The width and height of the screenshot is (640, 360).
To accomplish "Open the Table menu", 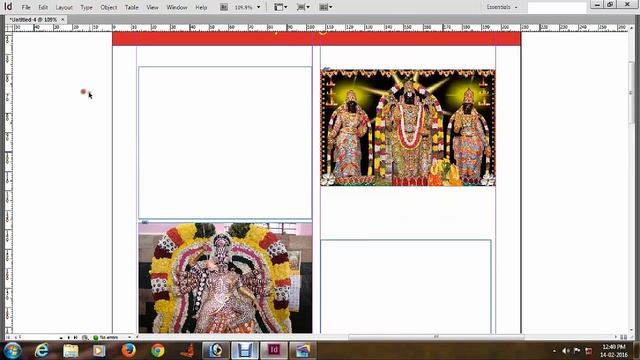I will (131, 7).
